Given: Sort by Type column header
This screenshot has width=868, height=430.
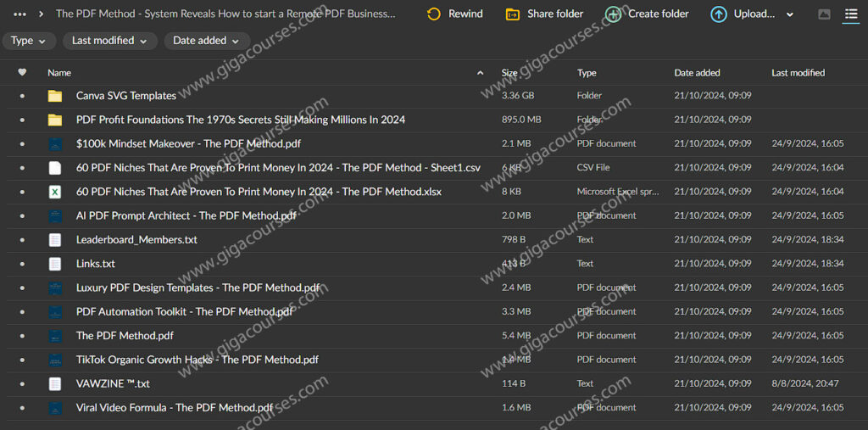Looking at the screenshot, I should [587, 73].
